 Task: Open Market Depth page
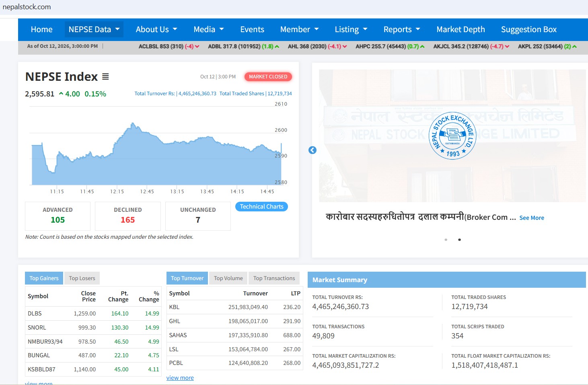[461, 29]
